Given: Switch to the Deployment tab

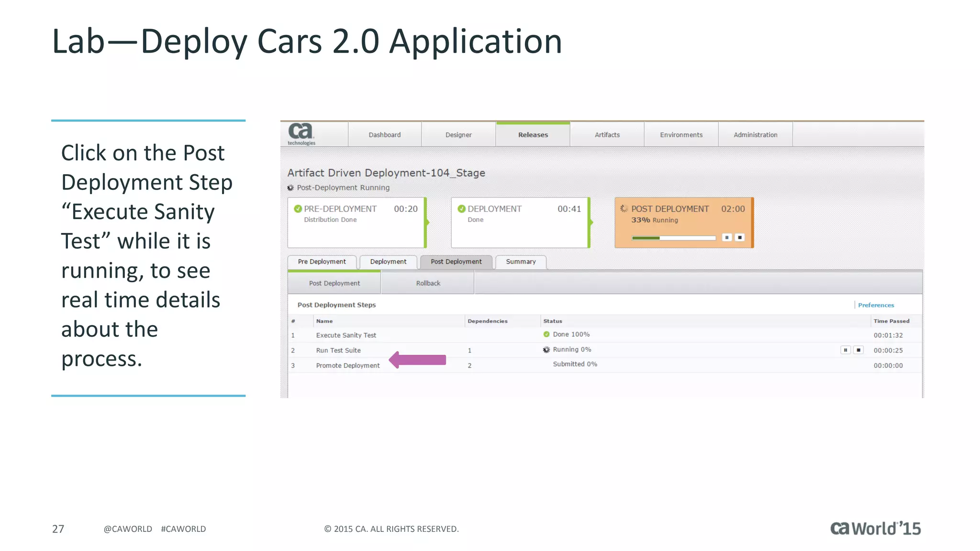Looking at the screenshot, I should [388, 262].
